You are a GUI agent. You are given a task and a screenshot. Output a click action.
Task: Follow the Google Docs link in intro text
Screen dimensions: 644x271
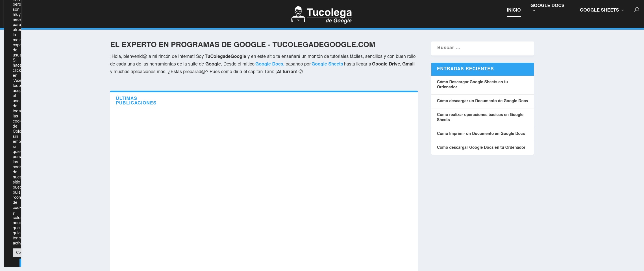coord(270,64)
